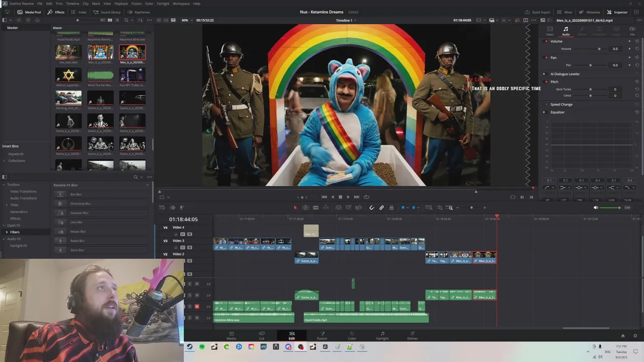The height and width of the screenshot is (362, 644).
Task: Stop playback in the viewer
Action: click(340, 197)
